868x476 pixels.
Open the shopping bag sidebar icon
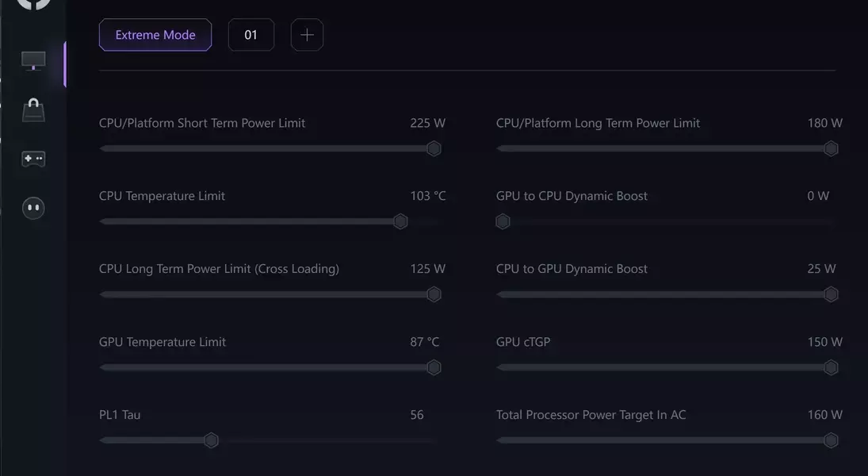33,110
